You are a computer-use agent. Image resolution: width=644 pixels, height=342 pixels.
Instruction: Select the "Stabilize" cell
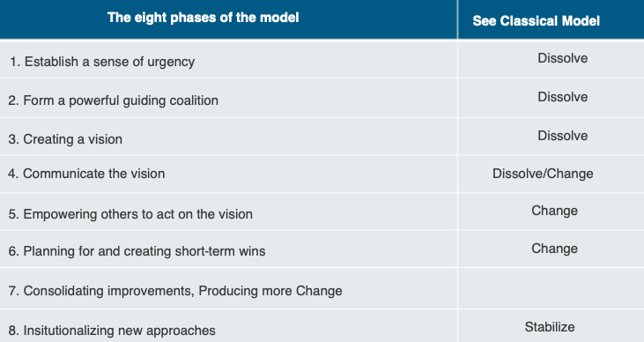pos(550,327)
